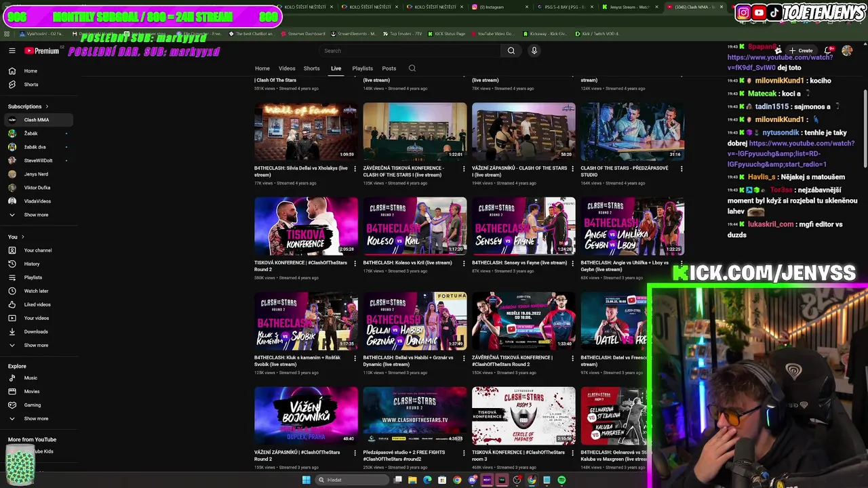Image resolution: width=868 pixels, height=488 pixels.
Task: Open Microsoft Edge from the taskbar
Action: pos(427,480)
